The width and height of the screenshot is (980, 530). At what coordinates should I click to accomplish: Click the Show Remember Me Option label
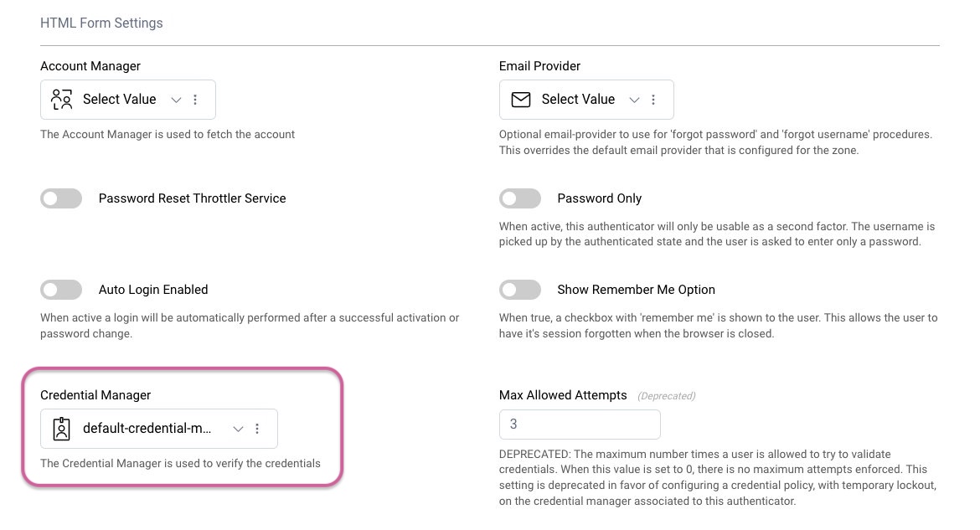click(636, 290)
